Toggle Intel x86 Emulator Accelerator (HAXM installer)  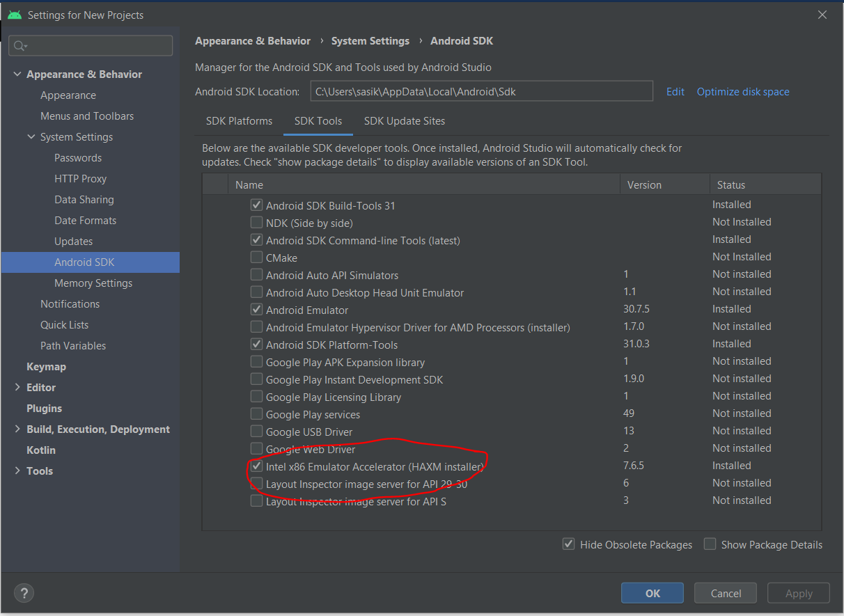pyautogui.click(x=257, y=466)
